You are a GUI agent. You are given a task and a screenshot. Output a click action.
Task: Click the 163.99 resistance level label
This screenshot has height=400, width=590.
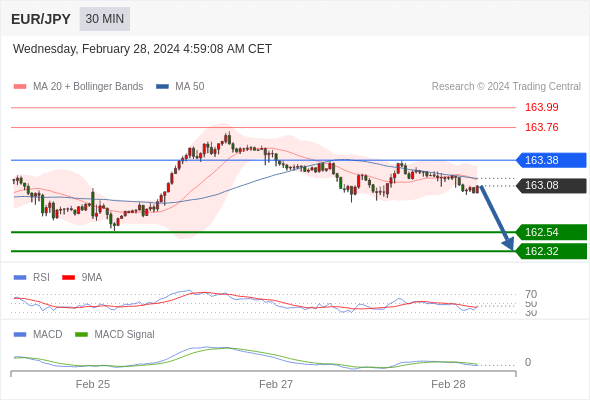542,108
